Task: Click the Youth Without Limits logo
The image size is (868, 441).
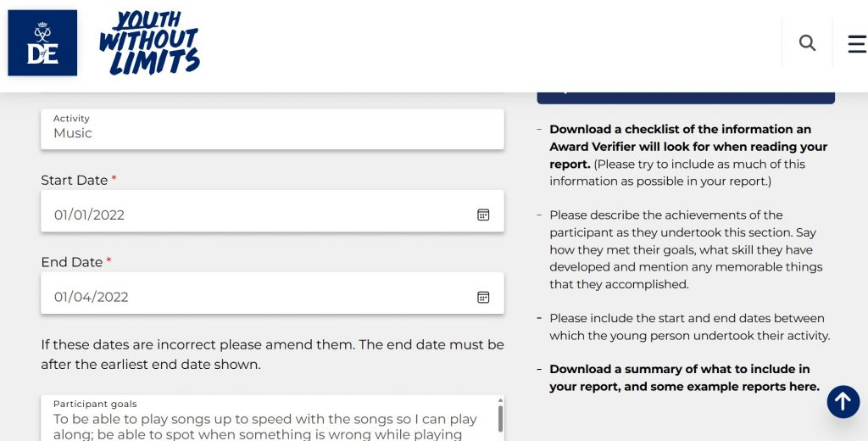Action: coord(149,43)
